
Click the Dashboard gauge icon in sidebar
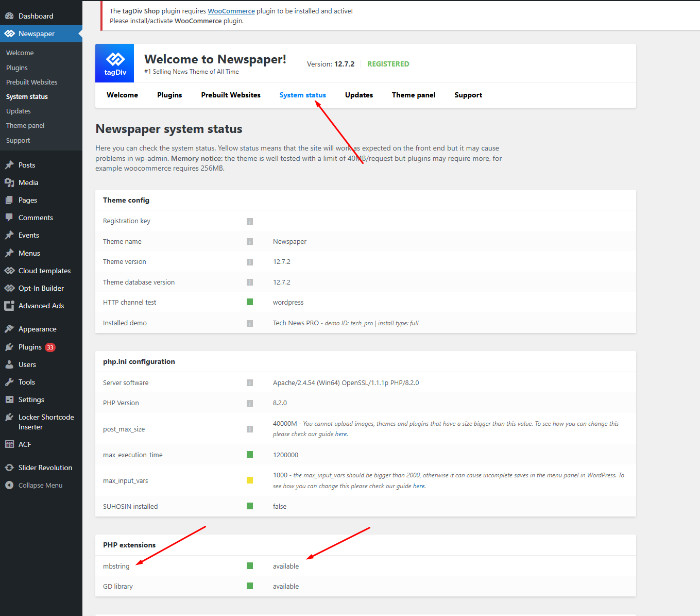coord(9,16)
